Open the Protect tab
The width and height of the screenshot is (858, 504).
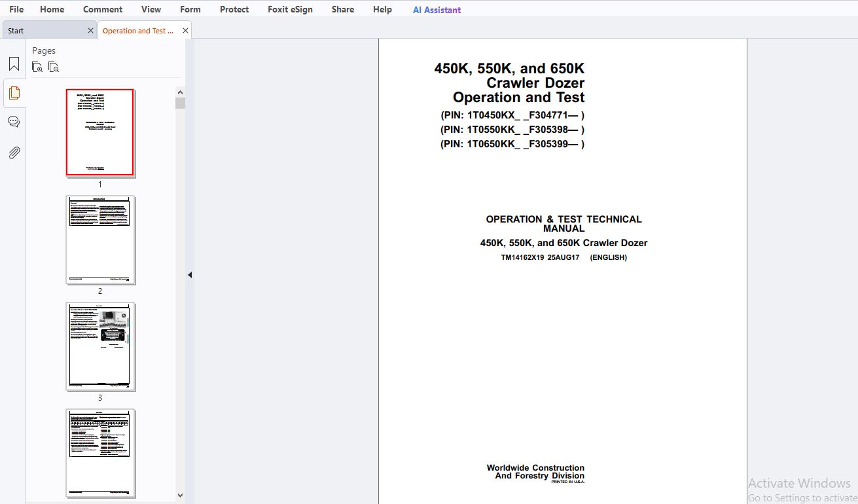[x=234, y=9]
